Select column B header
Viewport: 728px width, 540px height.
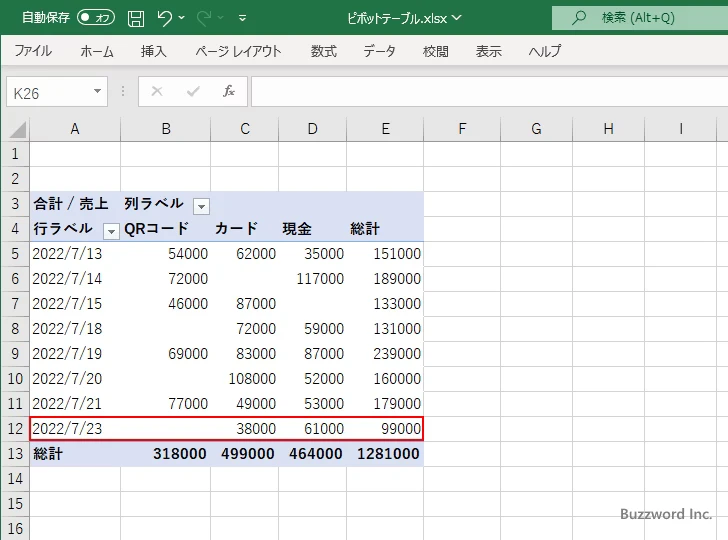166,129
